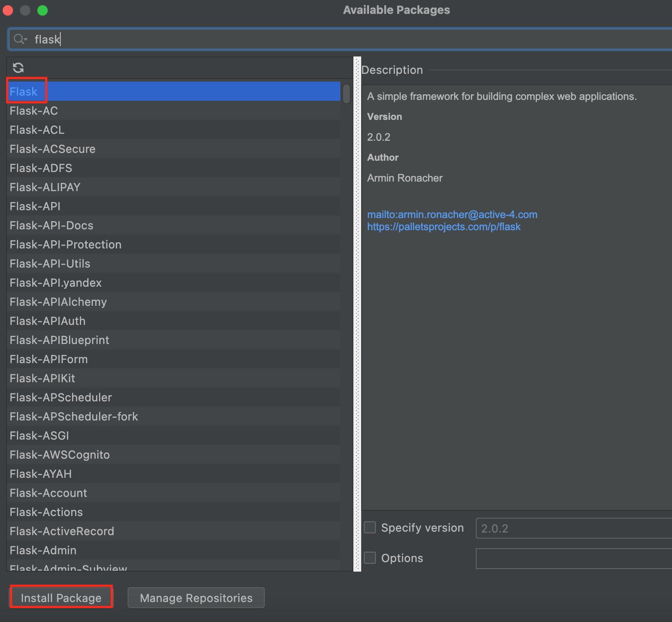This screenshot has height=622, width=672.
Task: Click the version 2.0.2 description text
Action: click(379, 137)
